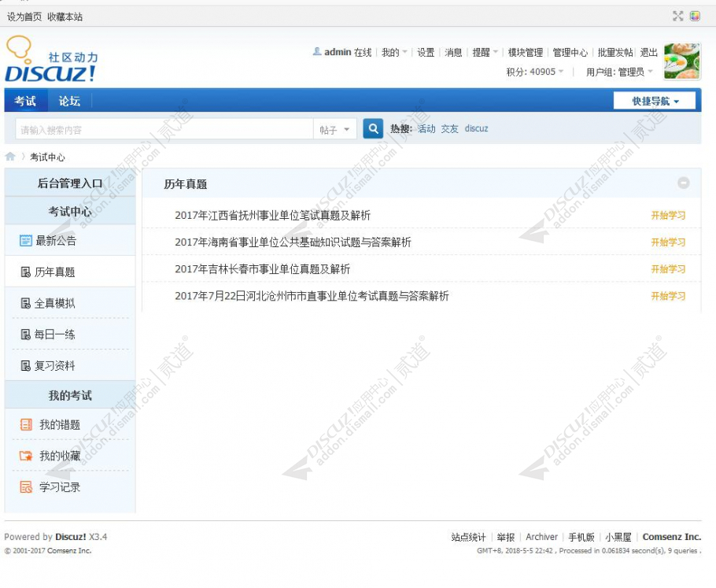This screenshot has height=588, width=716.
Task: Open 全真模拟 in sidebar
Action: [x=54, y=303]
